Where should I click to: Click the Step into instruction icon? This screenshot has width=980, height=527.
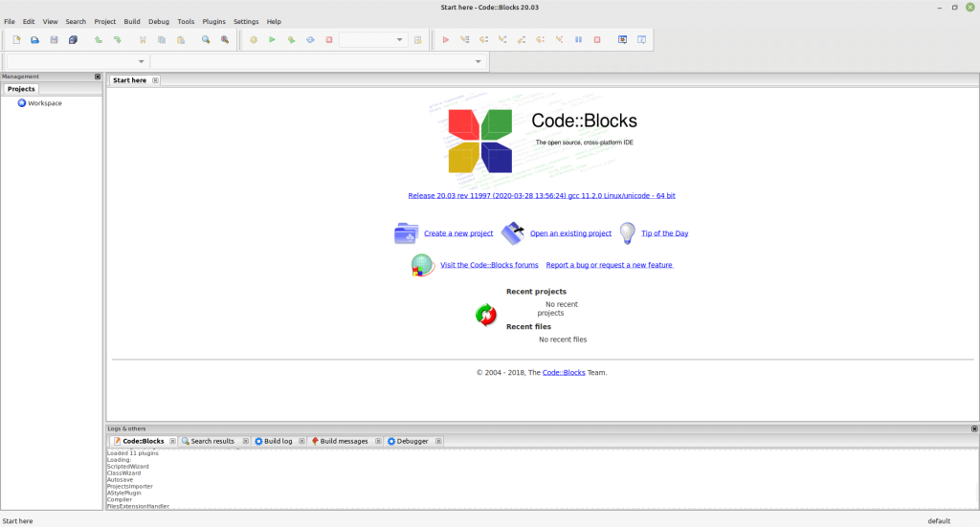559,39
